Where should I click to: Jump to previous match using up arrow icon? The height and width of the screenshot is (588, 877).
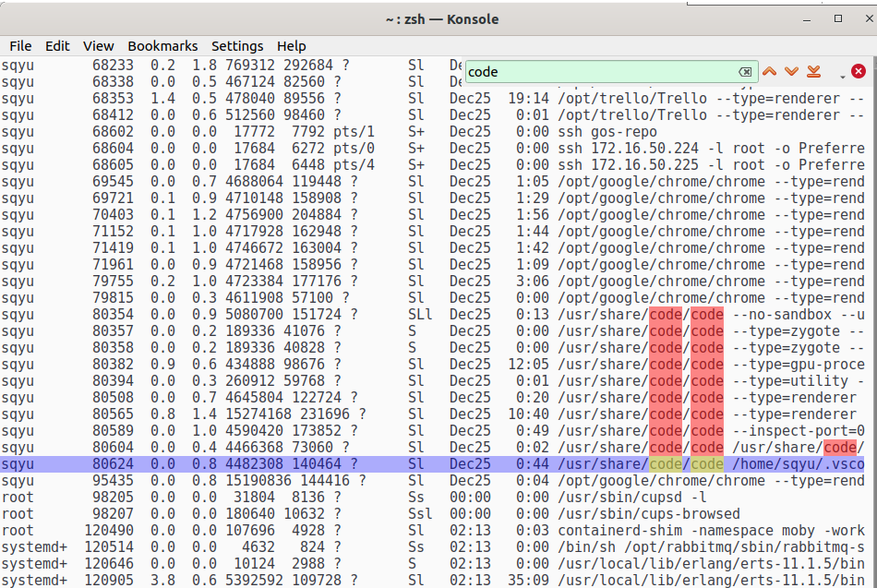click(x=769, y=71)
